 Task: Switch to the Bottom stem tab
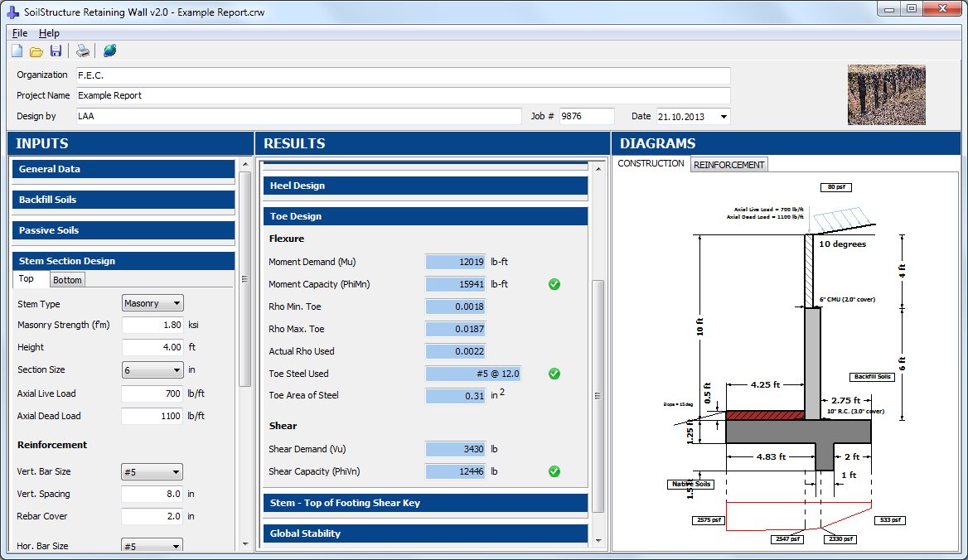coord(67,279)
